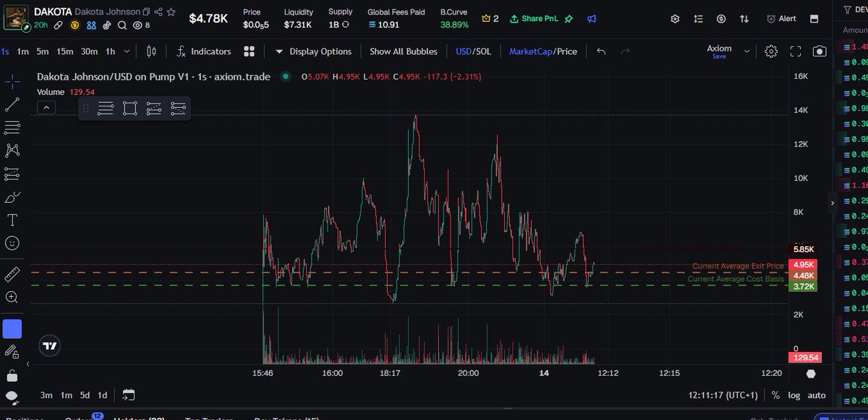The height and width of the screenshot is (420, 868).
Task: Open the emoji icons tool
Action: point(12,243)
